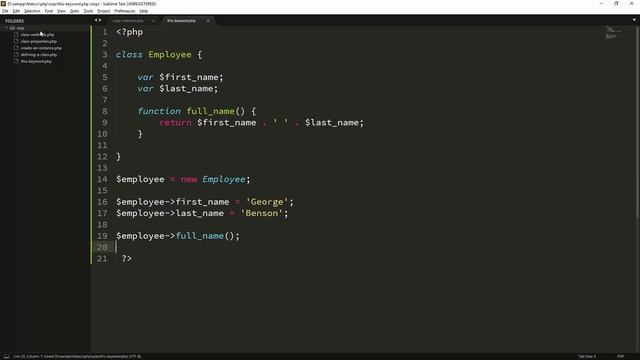
Task: Click the return keyword on line 9
Action: 176,122
